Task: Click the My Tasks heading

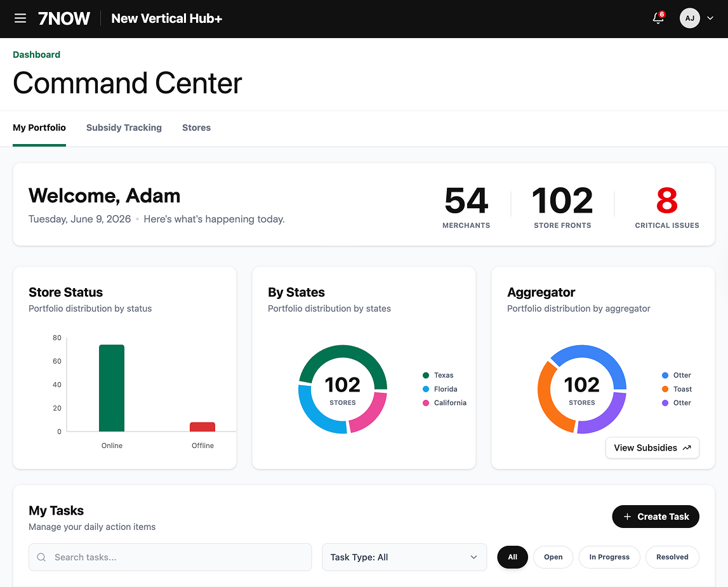Action: click(56, 510)
